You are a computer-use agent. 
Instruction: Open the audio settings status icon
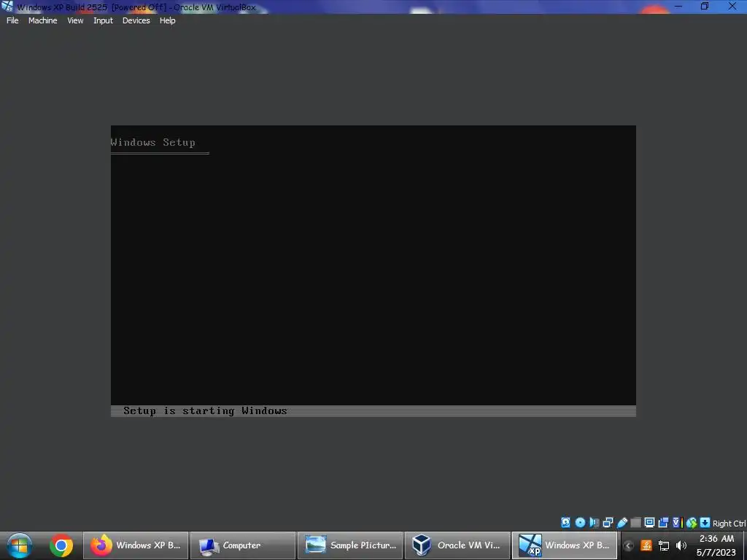tap(594, 523)
